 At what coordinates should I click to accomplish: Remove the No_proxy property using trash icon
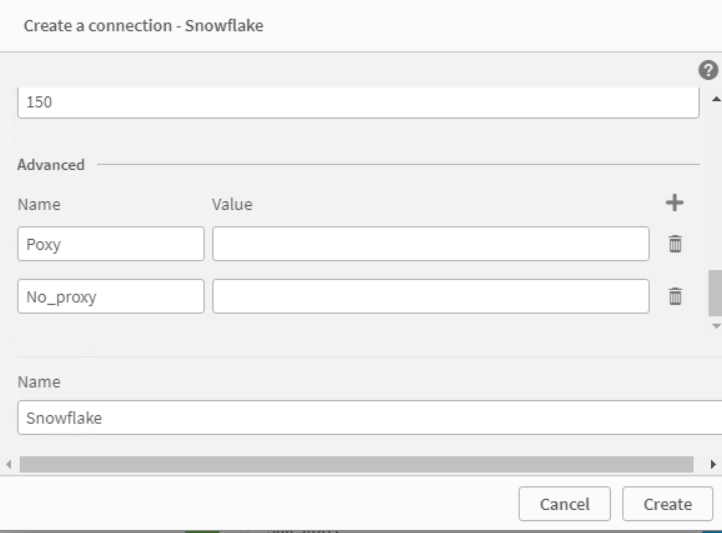point(676,295)
